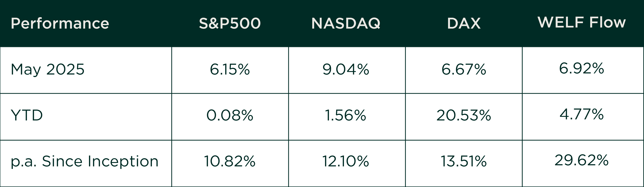Select the May 2025 row label
This screenshot has height=187, width=644.
(48, 69)
